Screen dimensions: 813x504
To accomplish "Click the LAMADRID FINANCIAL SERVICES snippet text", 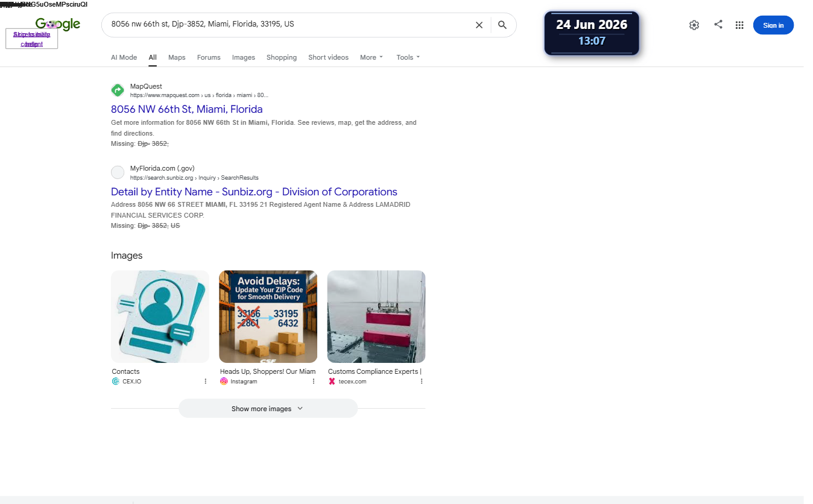I will click(261, 210).
